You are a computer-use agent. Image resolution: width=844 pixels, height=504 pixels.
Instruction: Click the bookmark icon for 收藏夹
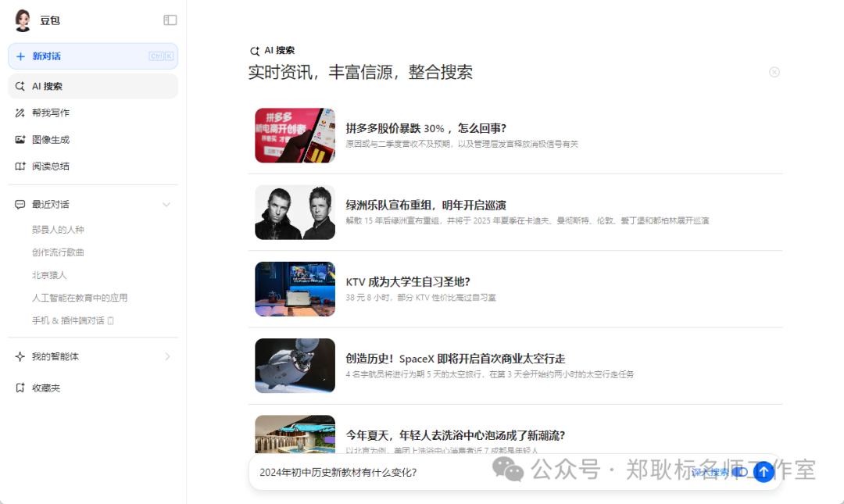[20, 388]
